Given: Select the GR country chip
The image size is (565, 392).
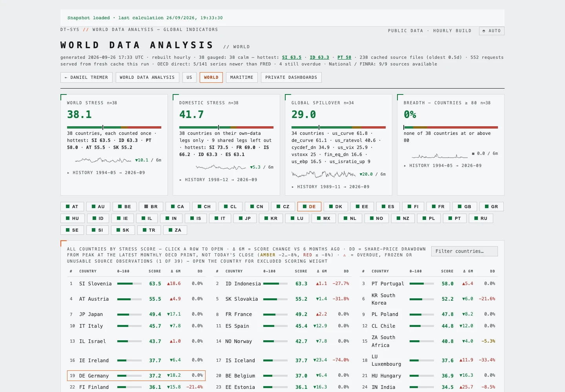Looking at the screenshot, I should tap(492, 207).
